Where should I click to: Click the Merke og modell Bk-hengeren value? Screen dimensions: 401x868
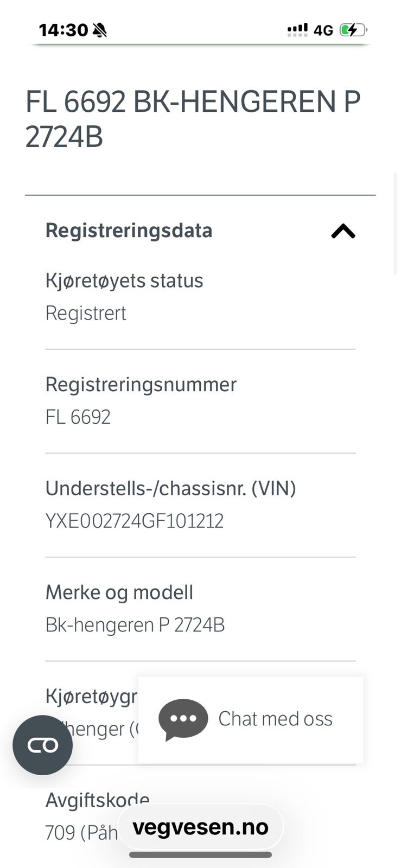tap(135, 626)
